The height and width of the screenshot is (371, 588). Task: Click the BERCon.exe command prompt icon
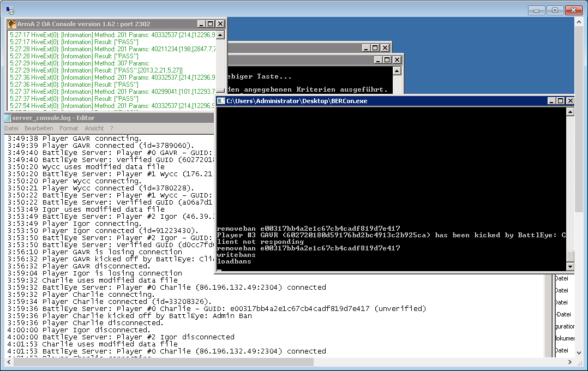[x=221, y=101]
